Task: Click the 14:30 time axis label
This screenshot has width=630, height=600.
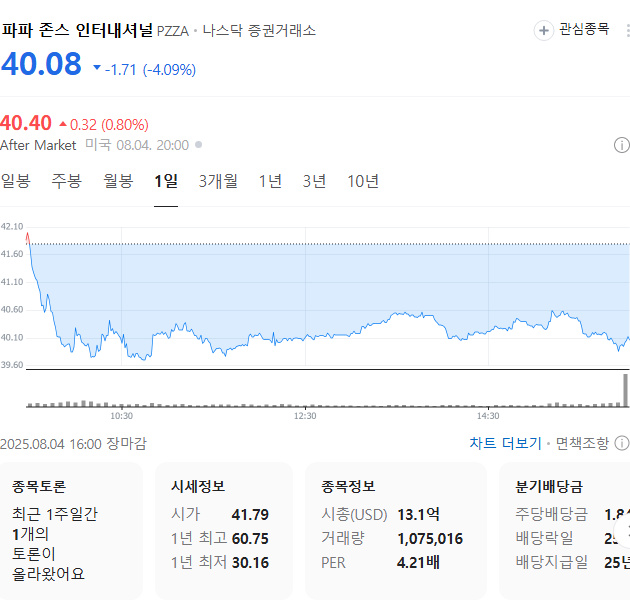Action: click(x=488, y=416)
